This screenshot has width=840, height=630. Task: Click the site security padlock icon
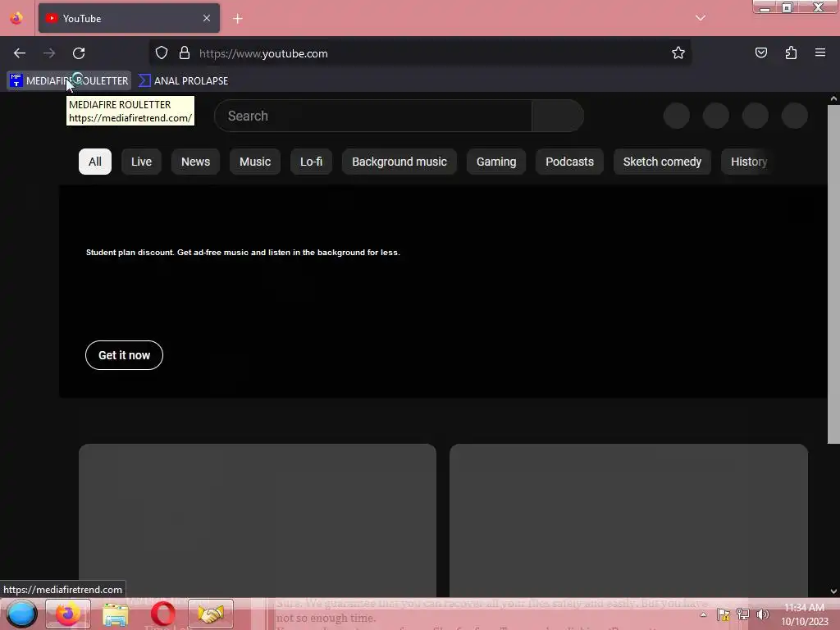pos(185,53)
